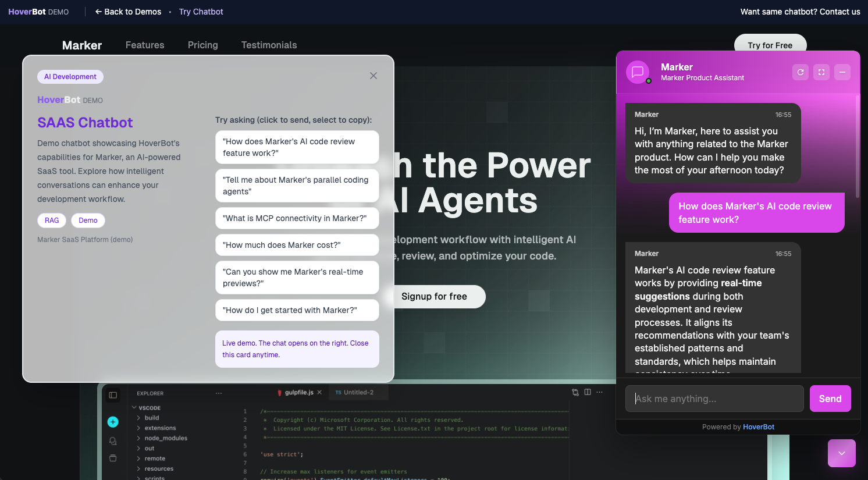Minimize the Marker chat widget
Screen dimensions: 868x480
tap(842, 72)
